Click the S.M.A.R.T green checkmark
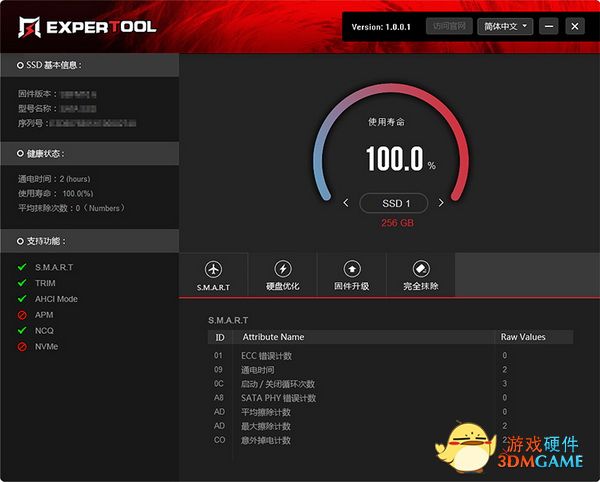The width and height of the screenshot is (600, 482). point(22,267)
